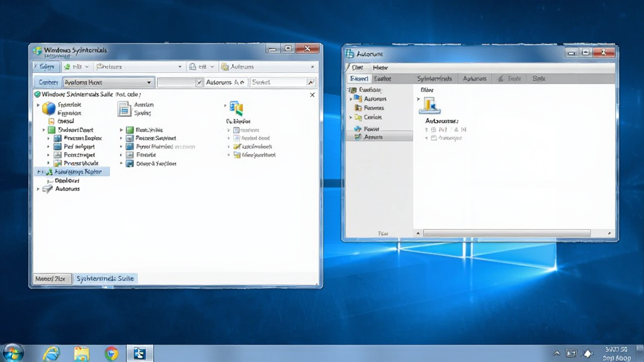The width and height of the screenshot is (644, 362).
Task: Select the highlighted item in the Autoruns sidebar
Action: 379,137
